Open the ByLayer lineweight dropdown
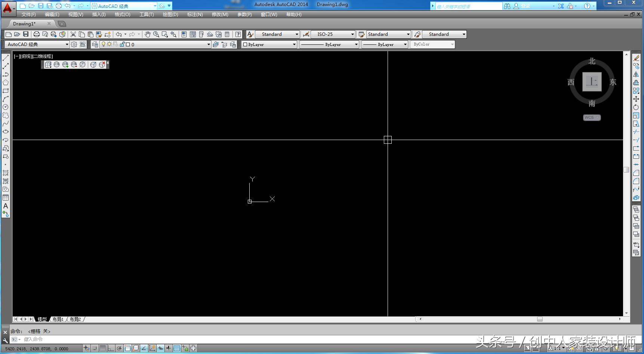The image size is (644, 354). coord(385,44)
